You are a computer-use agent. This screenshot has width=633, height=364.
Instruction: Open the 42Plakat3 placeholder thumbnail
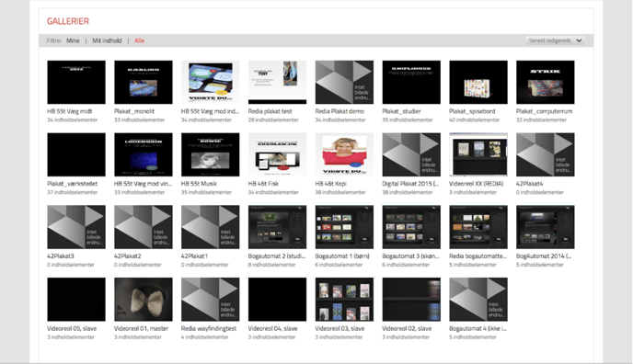76,227
